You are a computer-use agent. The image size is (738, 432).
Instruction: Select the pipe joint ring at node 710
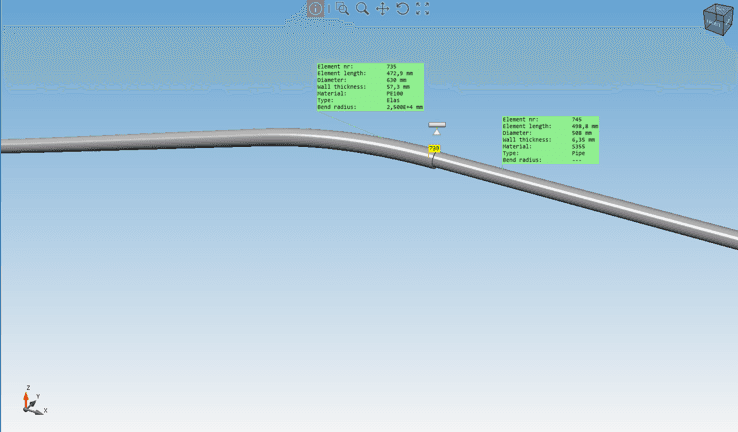433,160
